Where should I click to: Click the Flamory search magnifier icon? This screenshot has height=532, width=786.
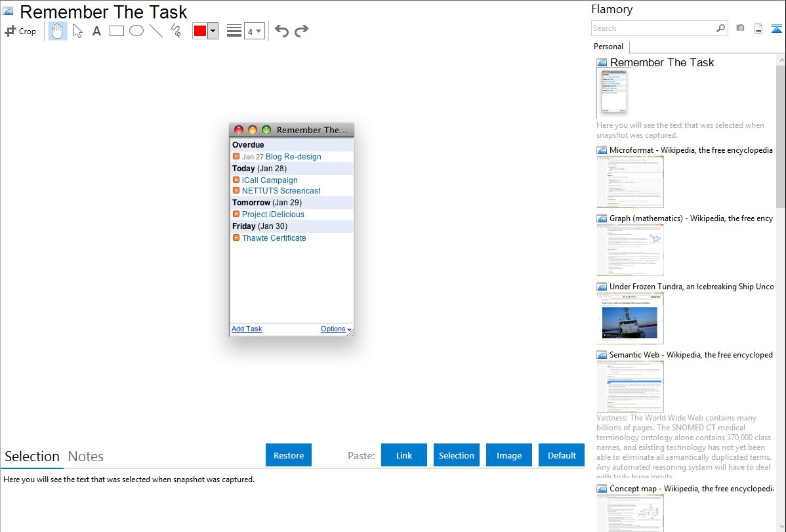coord(720,28)
